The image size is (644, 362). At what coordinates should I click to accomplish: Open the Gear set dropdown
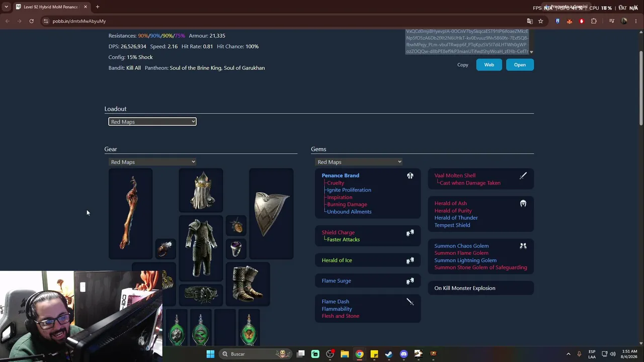coord(152,162)
